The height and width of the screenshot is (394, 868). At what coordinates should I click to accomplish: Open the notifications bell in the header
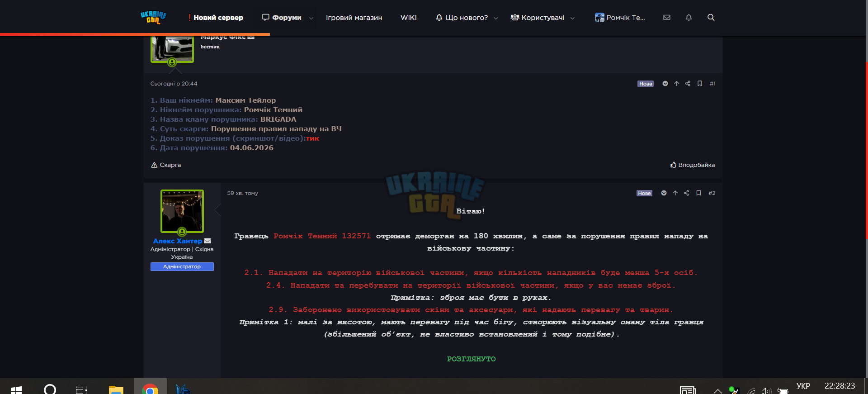[x=689, y=17]
